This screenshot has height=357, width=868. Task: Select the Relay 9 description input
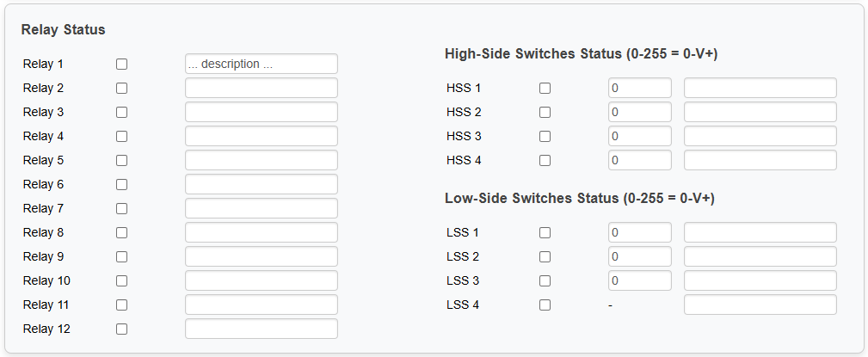pyautogui.click(x=261, y=256)
